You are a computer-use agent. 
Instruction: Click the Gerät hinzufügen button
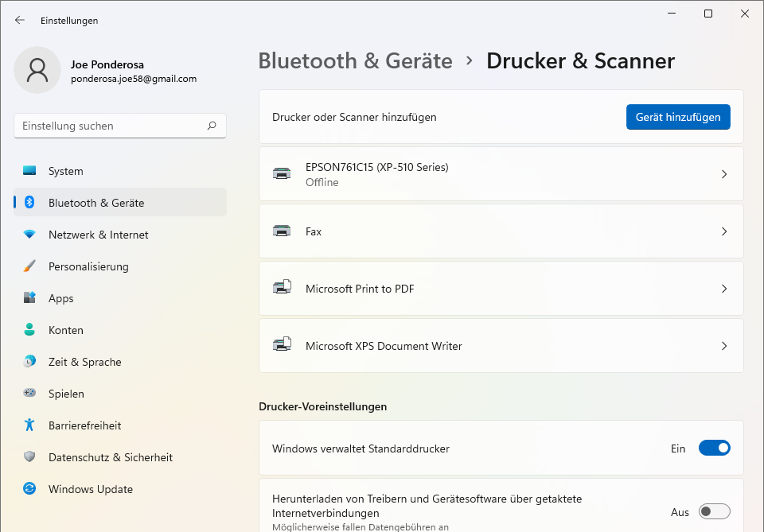pyautogui.click(x=678, y=117)
